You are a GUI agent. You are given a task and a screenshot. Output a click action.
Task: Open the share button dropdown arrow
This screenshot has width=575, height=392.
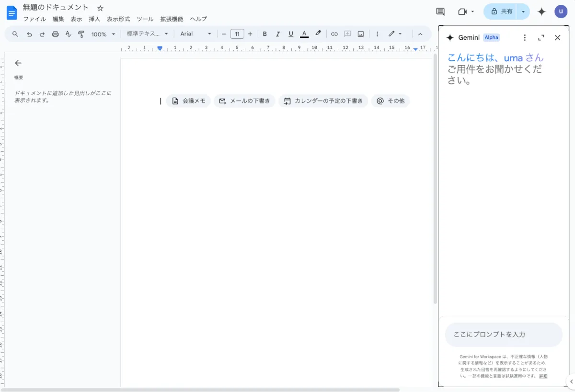click(x=523, y=11)
